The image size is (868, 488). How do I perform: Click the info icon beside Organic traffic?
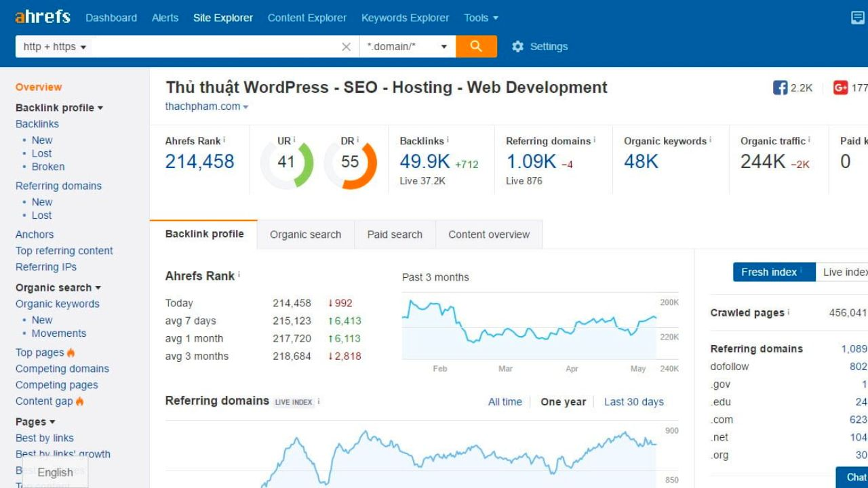(810, 140)
